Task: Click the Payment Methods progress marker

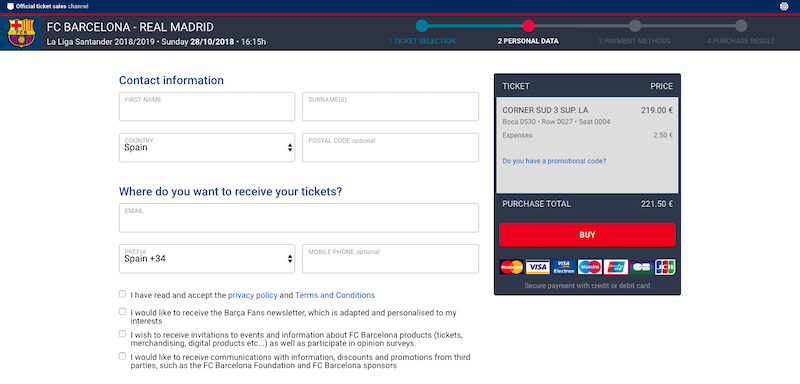Action: point(635,25)
